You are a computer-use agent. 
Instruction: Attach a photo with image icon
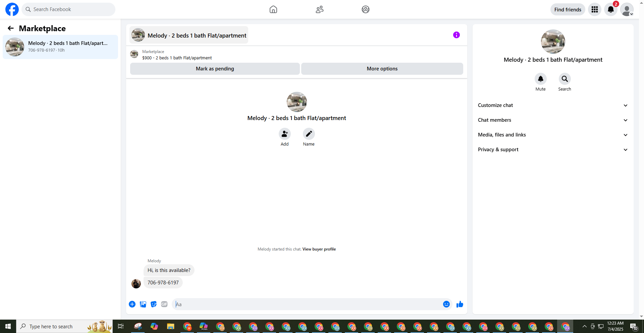coord(143,304)
